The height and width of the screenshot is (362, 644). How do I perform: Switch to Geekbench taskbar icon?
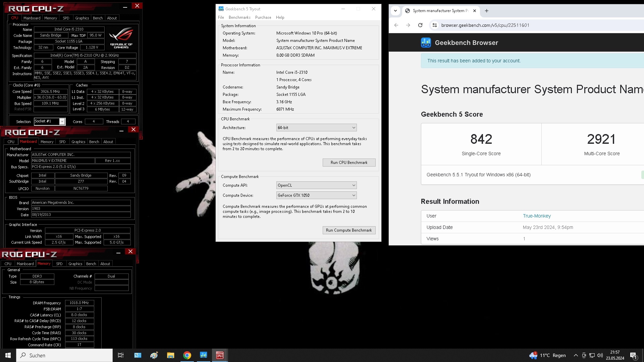(x=204, y=355)
